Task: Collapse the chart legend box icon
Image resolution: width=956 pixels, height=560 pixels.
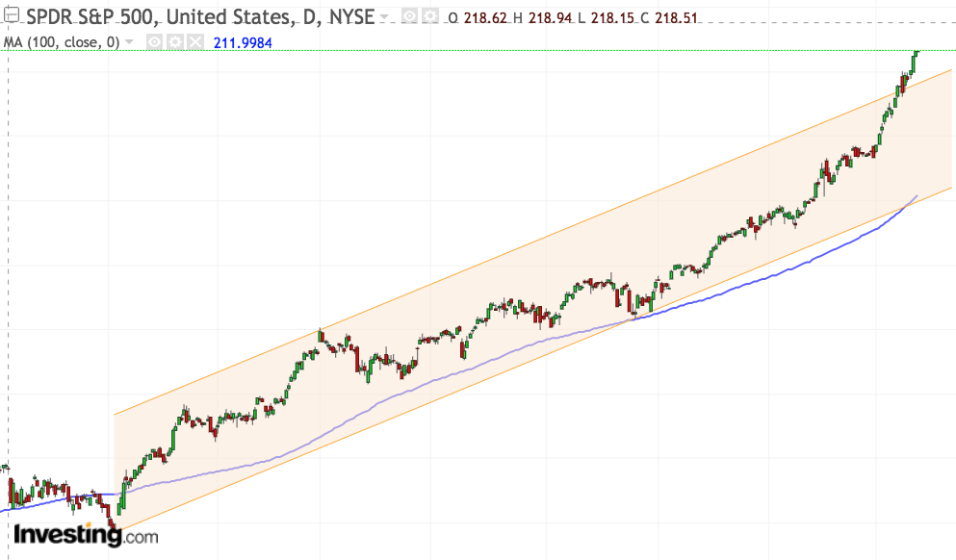Action: (x=13, y=17)
